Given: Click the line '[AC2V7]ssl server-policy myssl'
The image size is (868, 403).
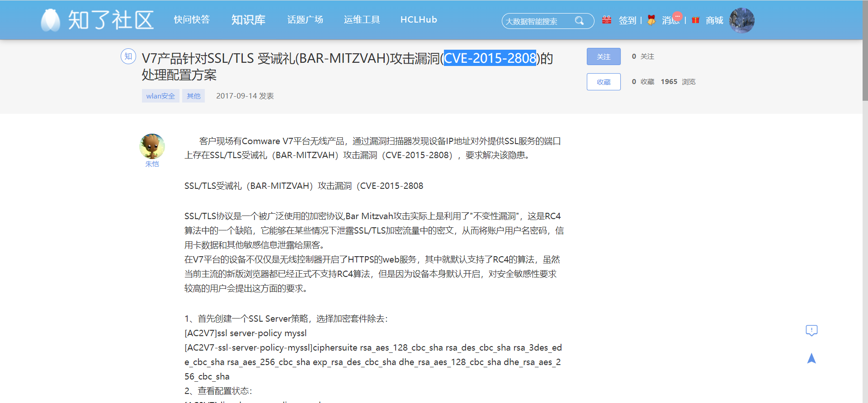Looking at the screenshot, I should pyautogui.click(x=245, y=333).
